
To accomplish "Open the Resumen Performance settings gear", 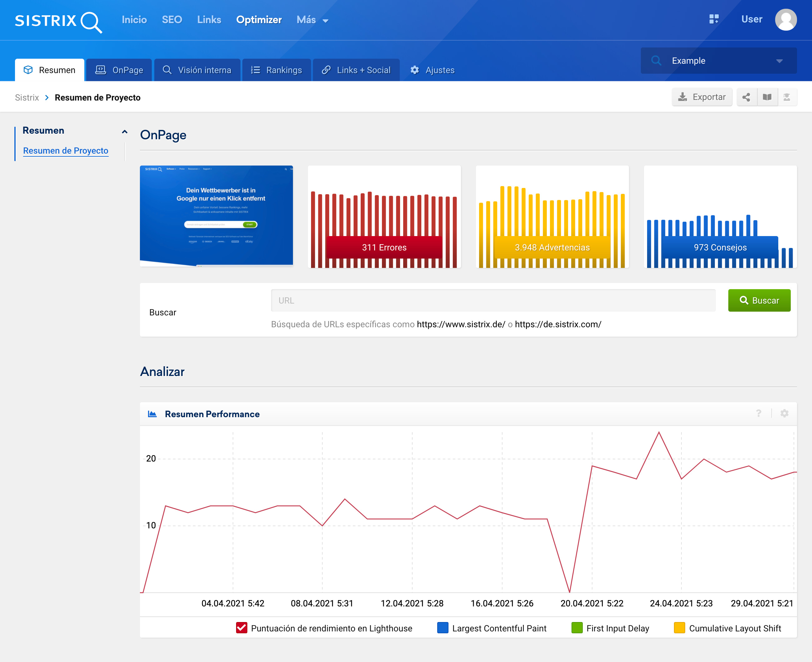I will coord(784,413).
